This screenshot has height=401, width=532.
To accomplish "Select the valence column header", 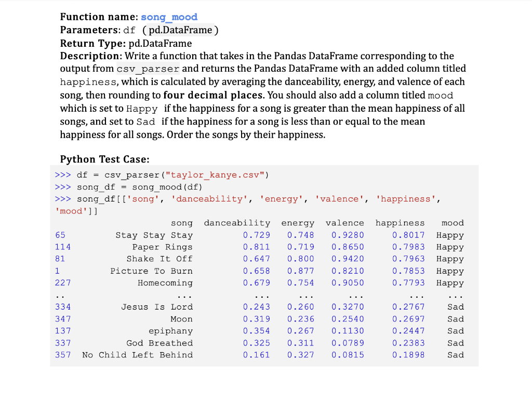I will click(x=344, y=222).
